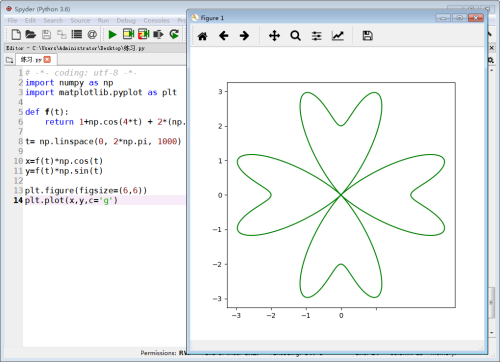
Task: Click line 'import matplotlib.pyplot as plt'
Action: 101,92
